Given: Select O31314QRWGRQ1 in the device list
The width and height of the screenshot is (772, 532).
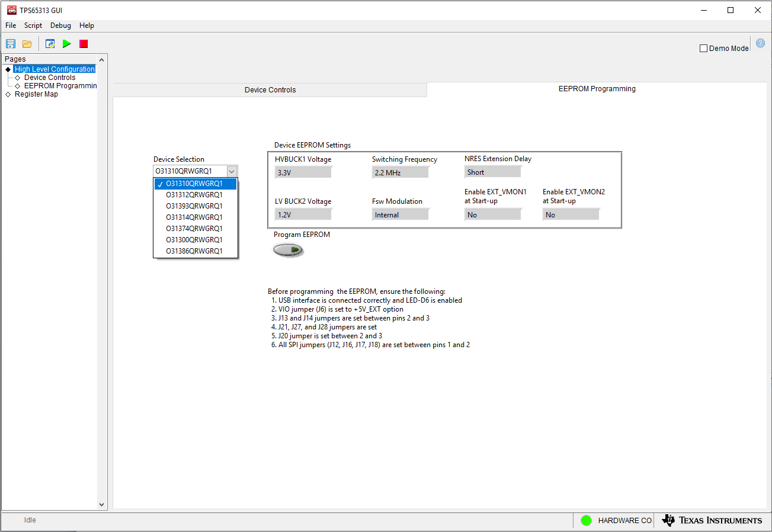Looking at the screenshot, I should click(196, 217).
